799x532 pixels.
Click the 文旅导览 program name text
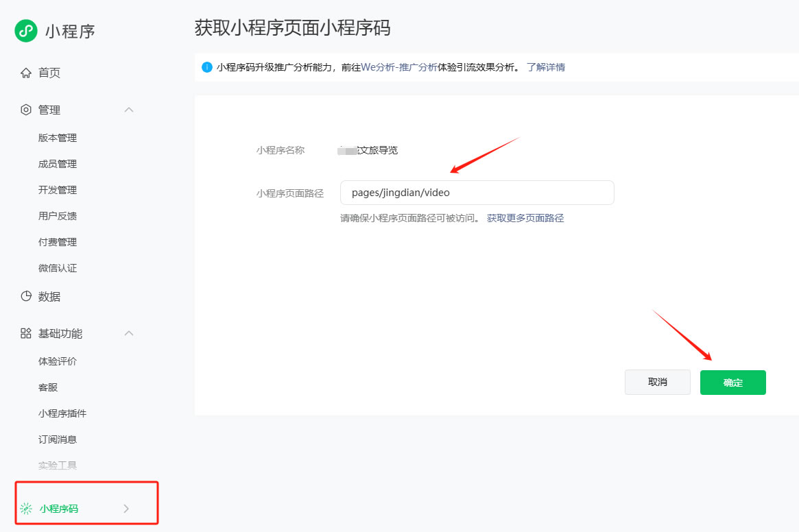pos(378,150)
